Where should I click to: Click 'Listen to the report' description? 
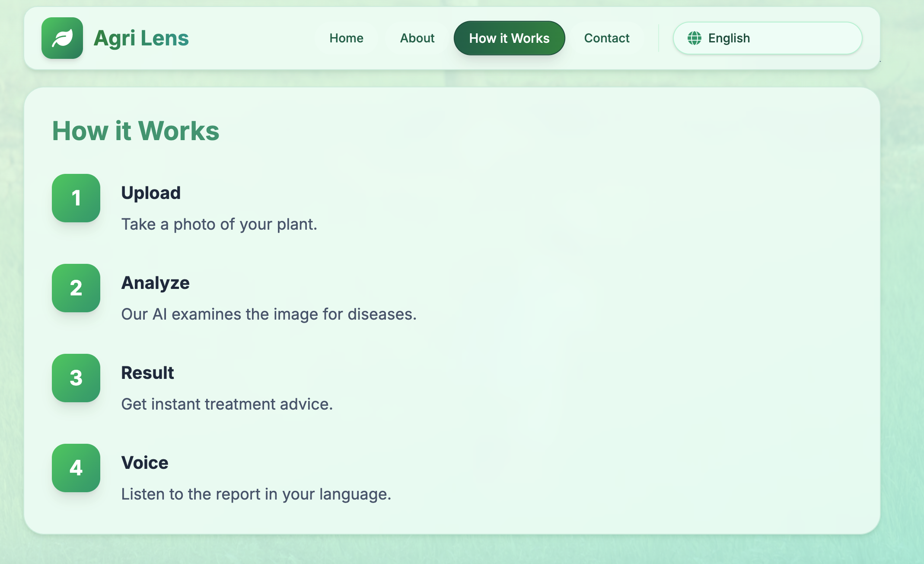pyautogui.click(x=256, y=494)
